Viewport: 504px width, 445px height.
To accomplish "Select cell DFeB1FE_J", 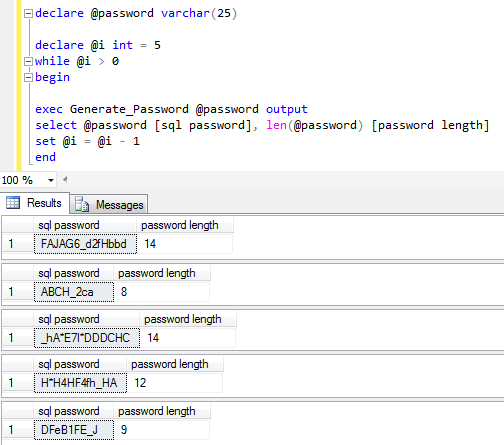I will click(74, 430).
